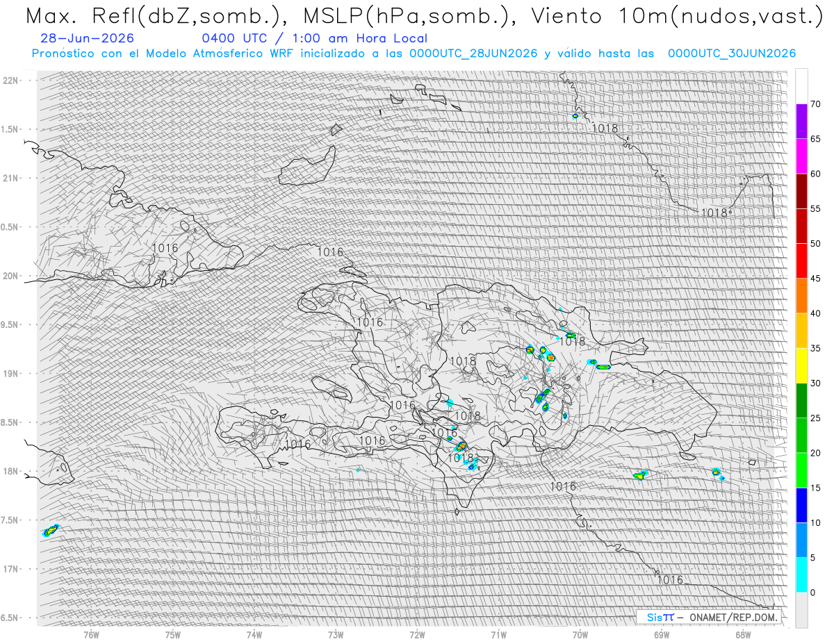Screen dimensions: 834x644
Task: Click the '6.5N' latitude label
Action: coord(9,618)
